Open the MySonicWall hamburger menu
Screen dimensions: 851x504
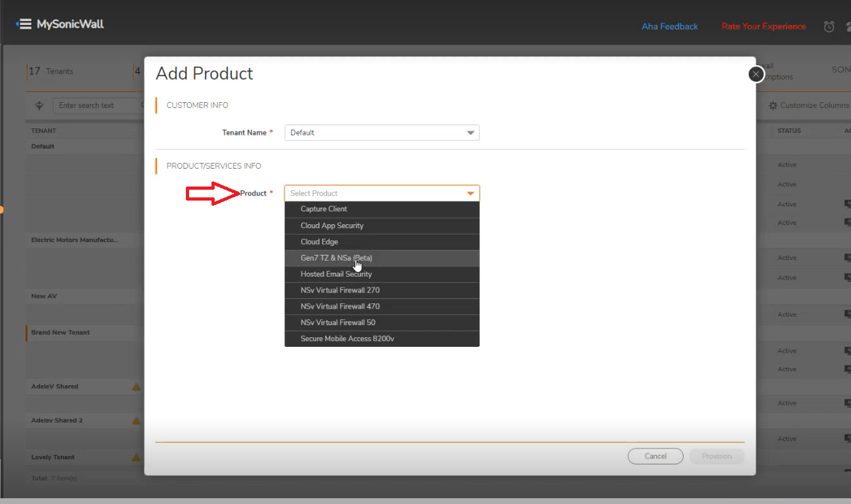(x=24, y=24)
